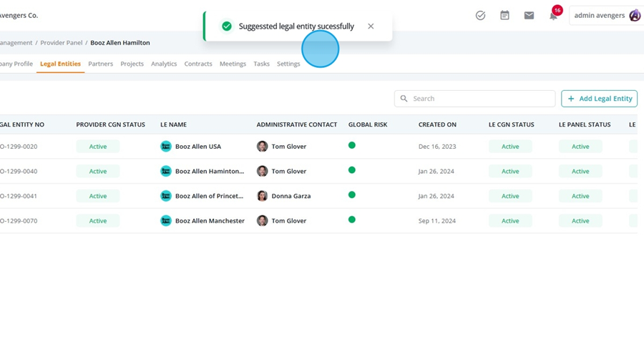The height and width of the screenshot is (359, 644).
Task: Switch to the Tasks tab
Action: (261, 64)
